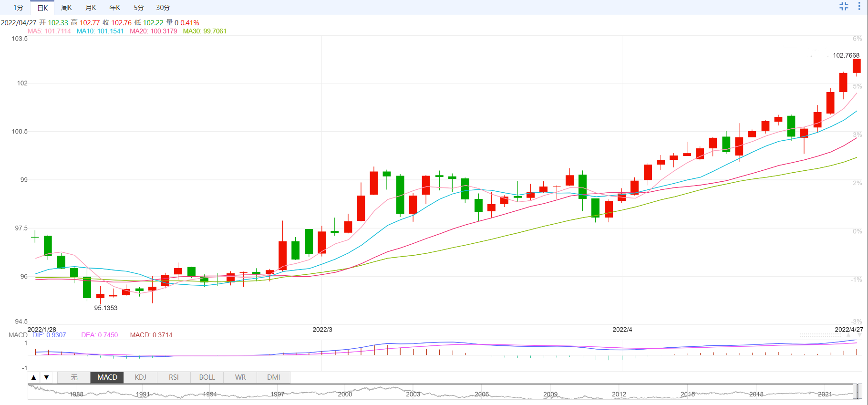Click the 1991 point on the overview timeline
Screen dimensions: 868x405
pos(143,394)
